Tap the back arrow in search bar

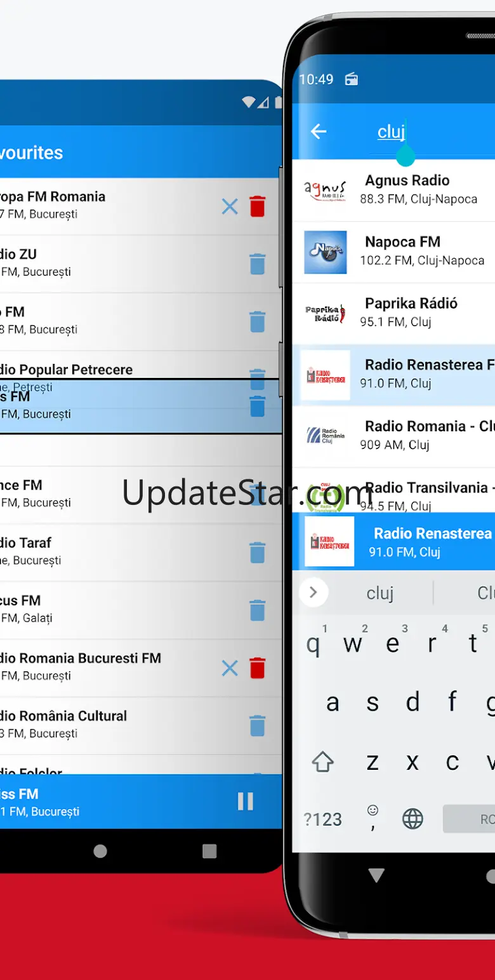[x=319, y=131]
